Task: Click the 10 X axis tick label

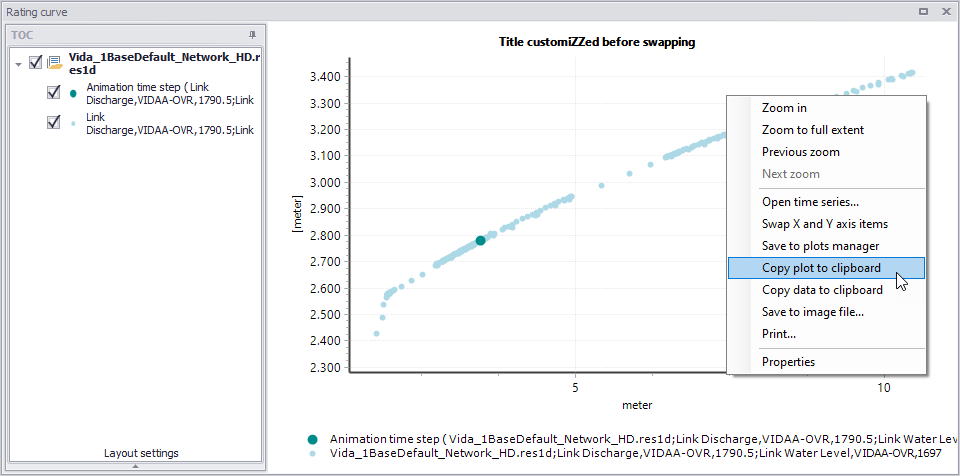Action: pyautogui.click(x=883, y=387)
